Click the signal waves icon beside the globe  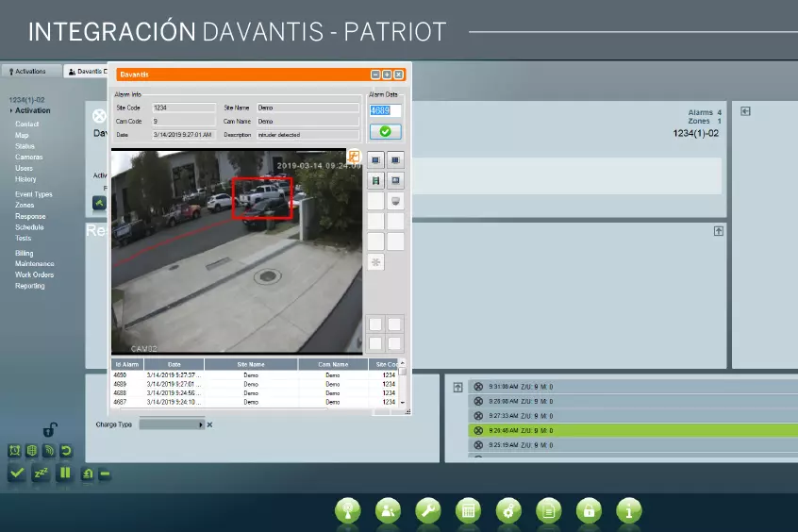point(49,451)
